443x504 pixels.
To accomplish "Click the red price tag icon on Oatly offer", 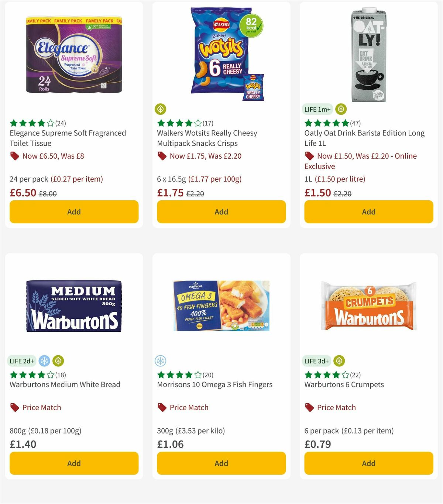I will [309, 156].
